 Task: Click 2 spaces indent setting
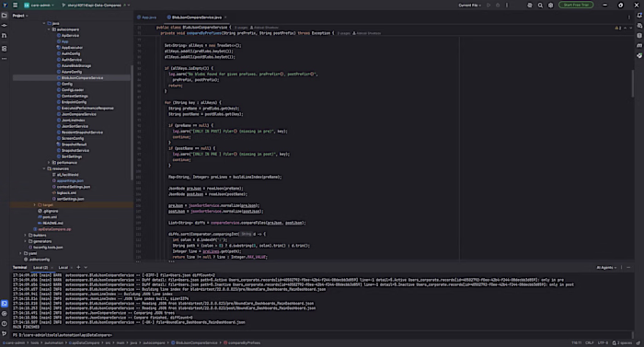point(622,343)
